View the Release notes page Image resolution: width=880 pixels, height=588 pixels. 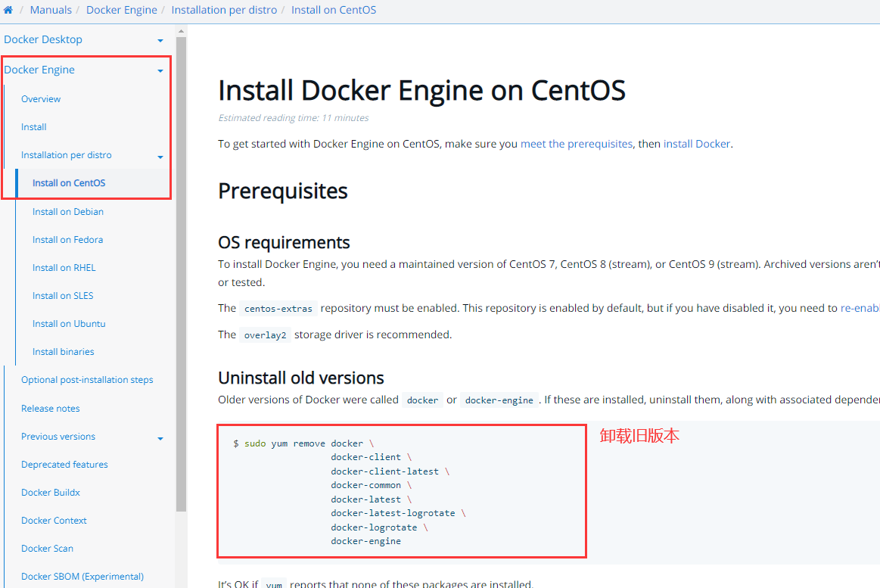click(50, 409)
